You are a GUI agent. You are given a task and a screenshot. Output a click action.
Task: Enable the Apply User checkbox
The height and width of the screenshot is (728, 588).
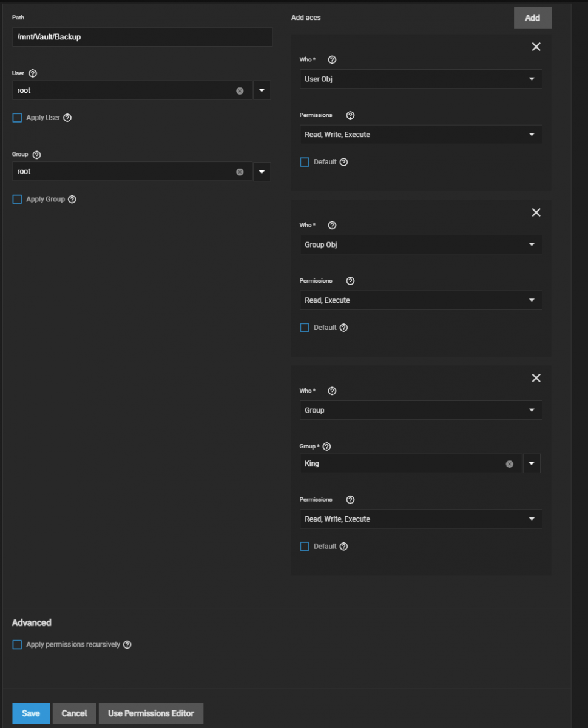pyautogui.click(x=17, y=118)
